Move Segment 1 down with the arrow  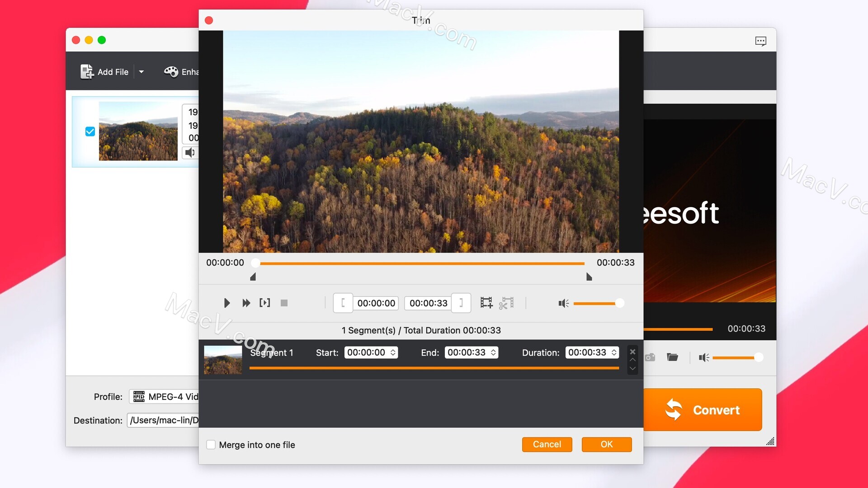pyautogui.click(x=632, y=368)
